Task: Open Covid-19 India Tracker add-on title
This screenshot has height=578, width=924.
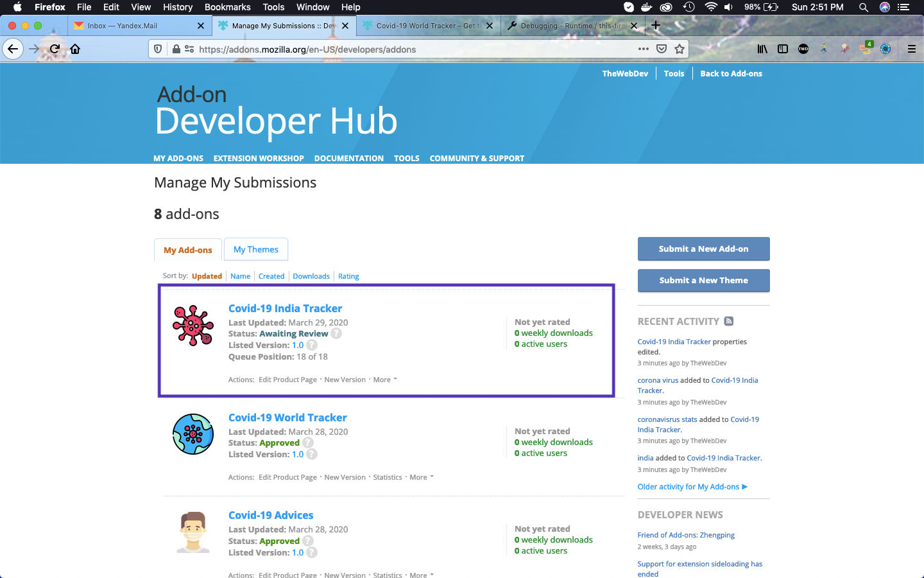Action: click(x=286, y=308)
